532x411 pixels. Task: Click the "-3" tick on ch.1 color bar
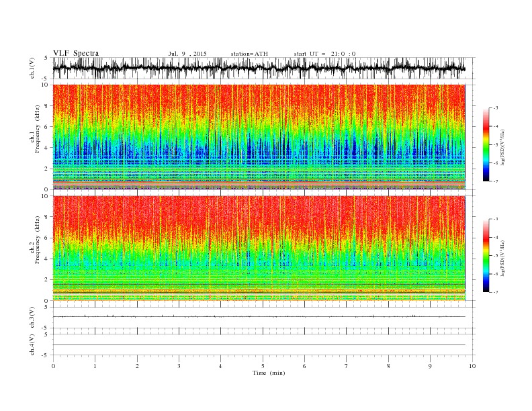tap(495, 108)
